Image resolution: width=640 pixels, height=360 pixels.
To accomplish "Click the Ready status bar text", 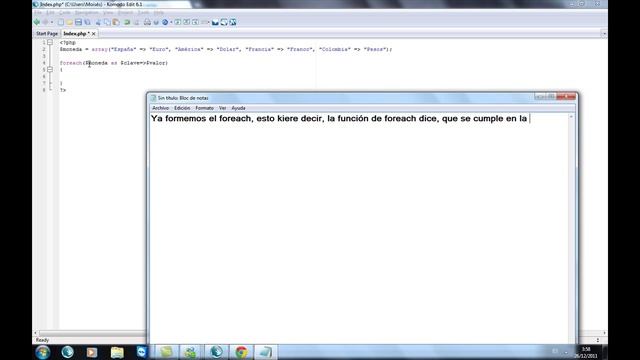I will (42, 340).
